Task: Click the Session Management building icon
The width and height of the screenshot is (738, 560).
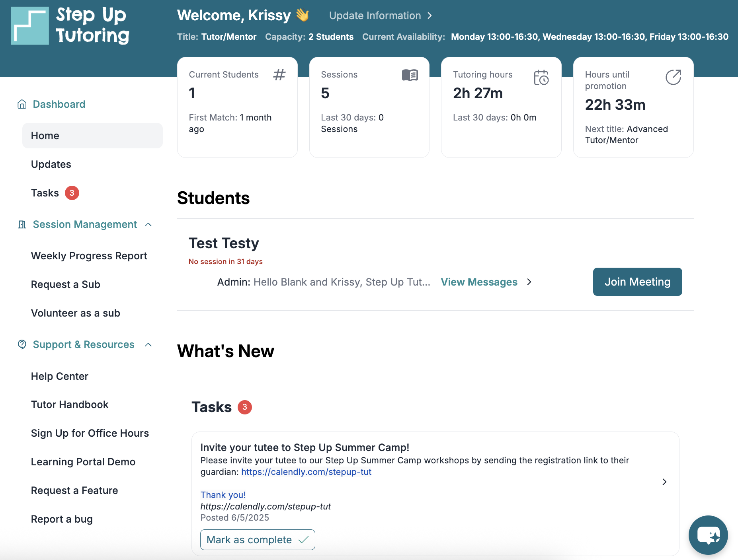Action: [21, 224]
